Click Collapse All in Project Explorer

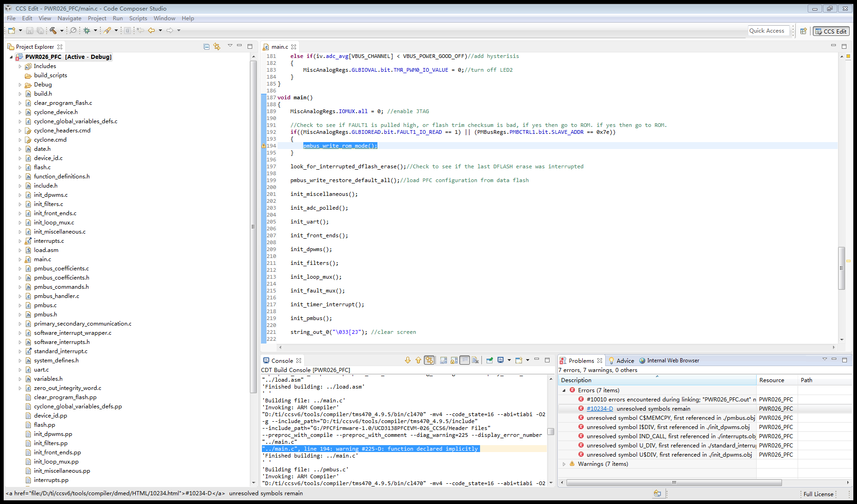(206, 46)
